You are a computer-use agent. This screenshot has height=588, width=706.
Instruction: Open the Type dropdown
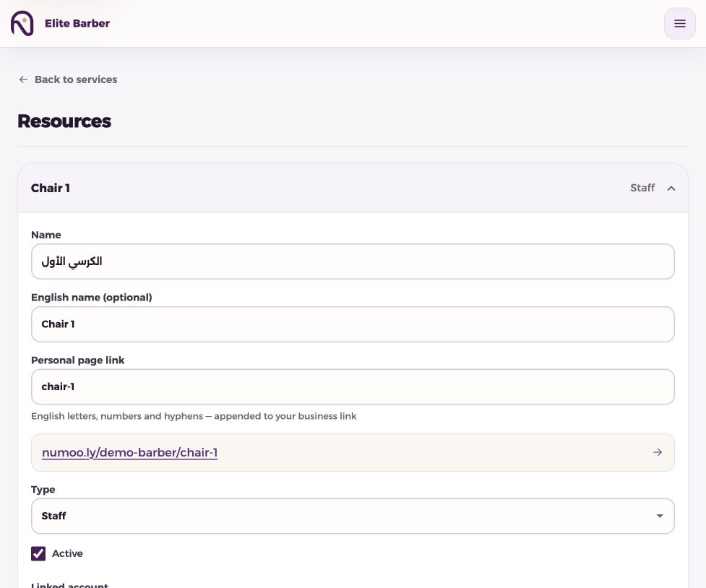coord(353,516)
